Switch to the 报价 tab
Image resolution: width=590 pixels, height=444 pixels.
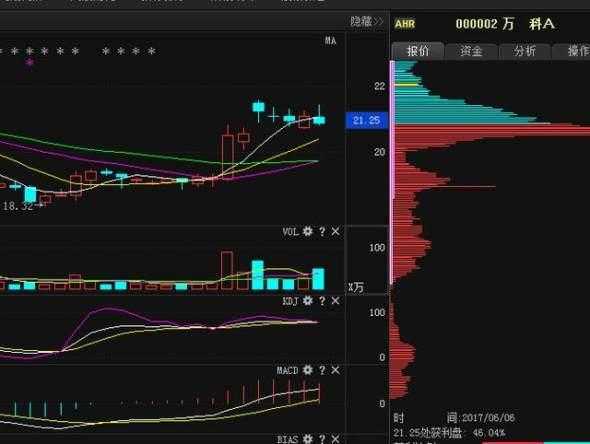(418, 51)
